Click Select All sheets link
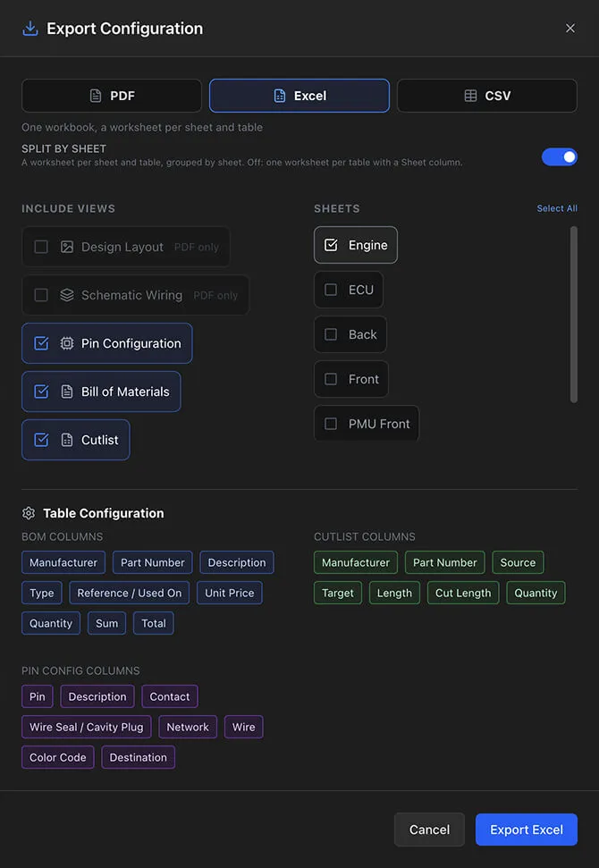This screenshot has width=599, height=868. (557, 208)
